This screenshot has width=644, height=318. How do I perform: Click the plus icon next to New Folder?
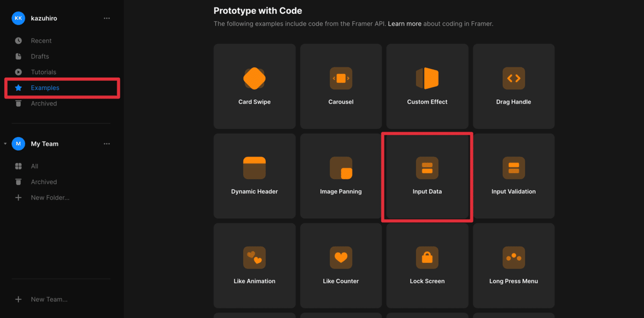[18, 197]
